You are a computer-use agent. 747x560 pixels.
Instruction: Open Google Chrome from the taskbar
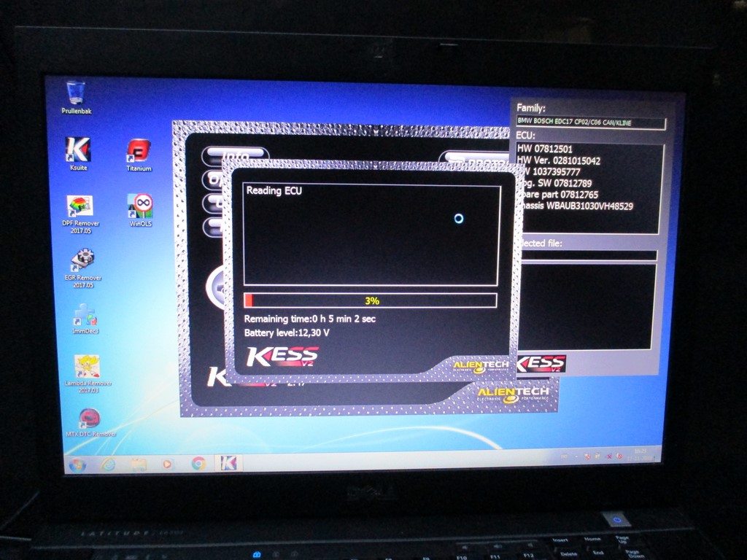(198, 463)
